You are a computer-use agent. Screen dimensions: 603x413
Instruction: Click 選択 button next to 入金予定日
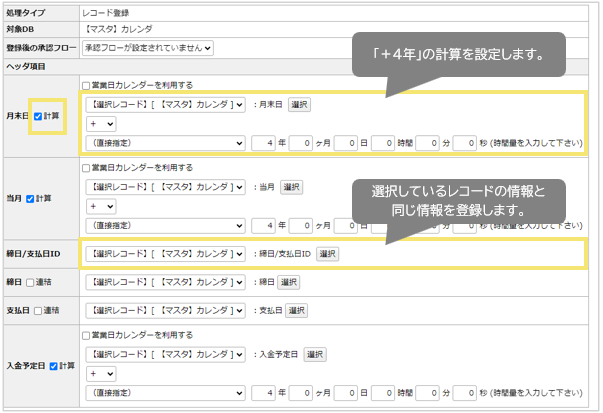click(315, 354)
